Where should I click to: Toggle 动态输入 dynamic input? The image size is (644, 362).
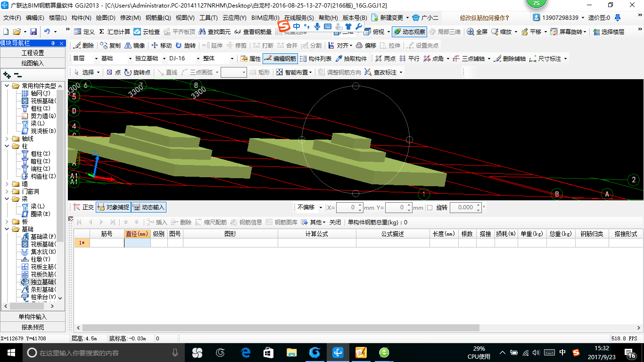click(x=149, y=207)
